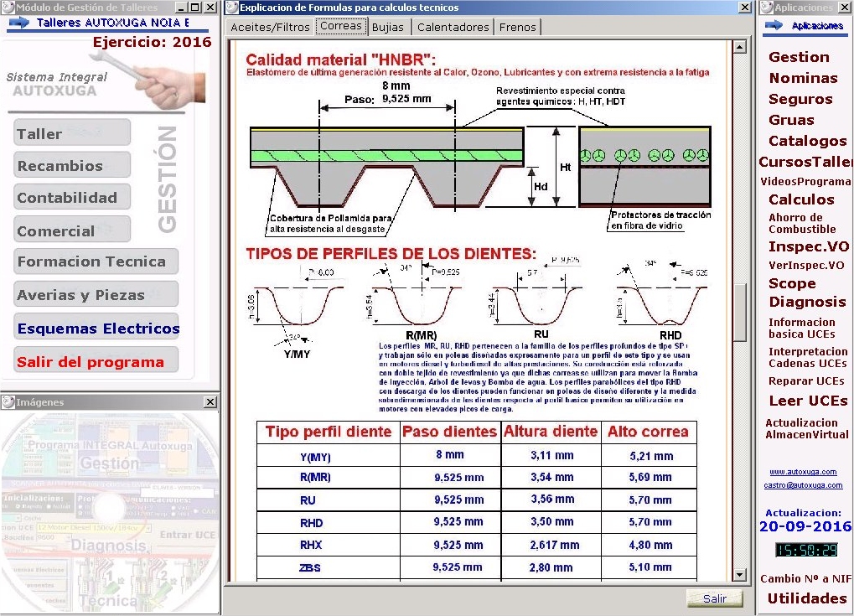The height and width of the screenshot is (616, 854).
Task: Open the Comercial module
Action: point(72,230)
